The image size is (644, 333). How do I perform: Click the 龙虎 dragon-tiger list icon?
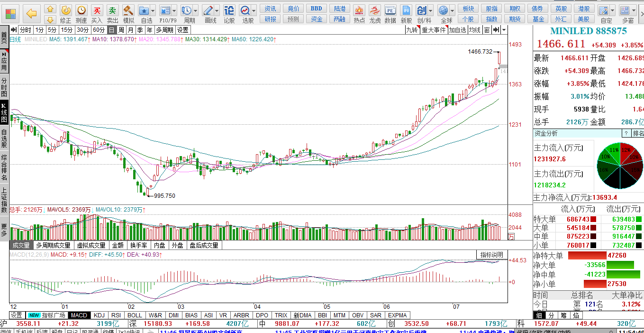375,10
